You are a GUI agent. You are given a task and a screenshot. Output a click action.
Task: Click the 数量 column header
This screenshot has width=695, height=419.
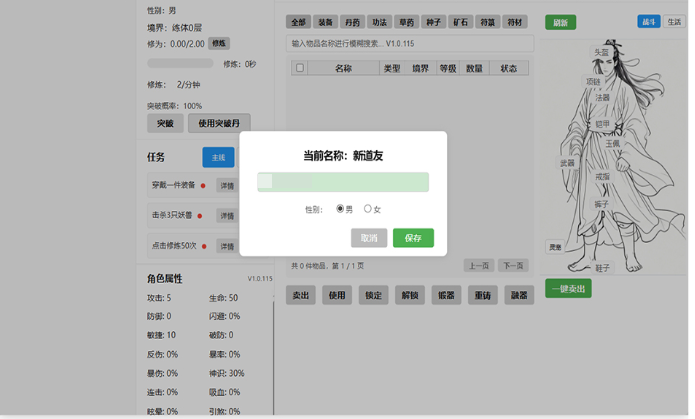coord(474,68)
